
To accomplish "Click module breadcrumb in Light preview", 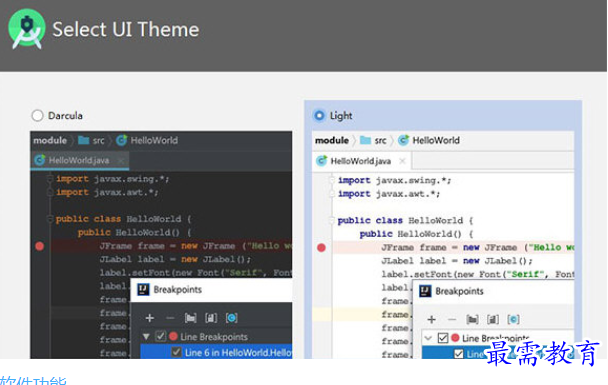I will [x=332, y=140].
